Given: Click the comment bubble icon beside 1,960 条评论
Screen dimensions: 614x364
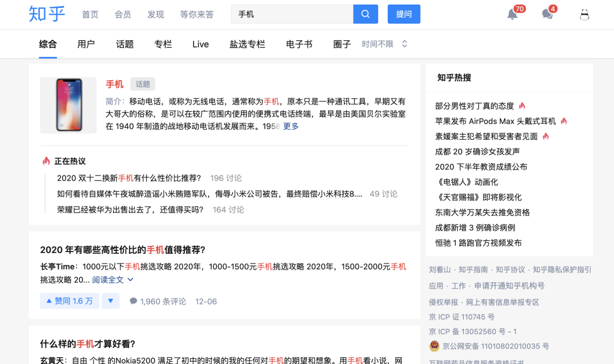Looking at the screenshot, I should pyautogui.click(x=133, y=301).
